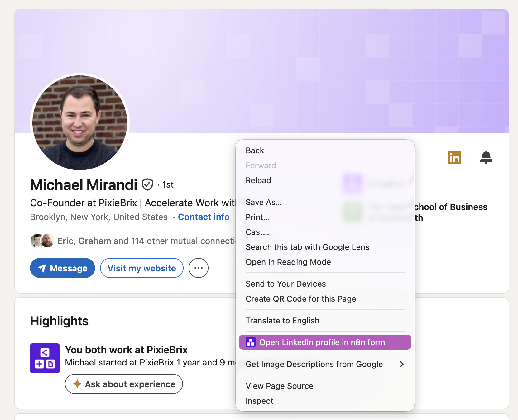Open Michael Mirandi's profile photo
Screen dimensions: 518x420
tap(80, 123)
